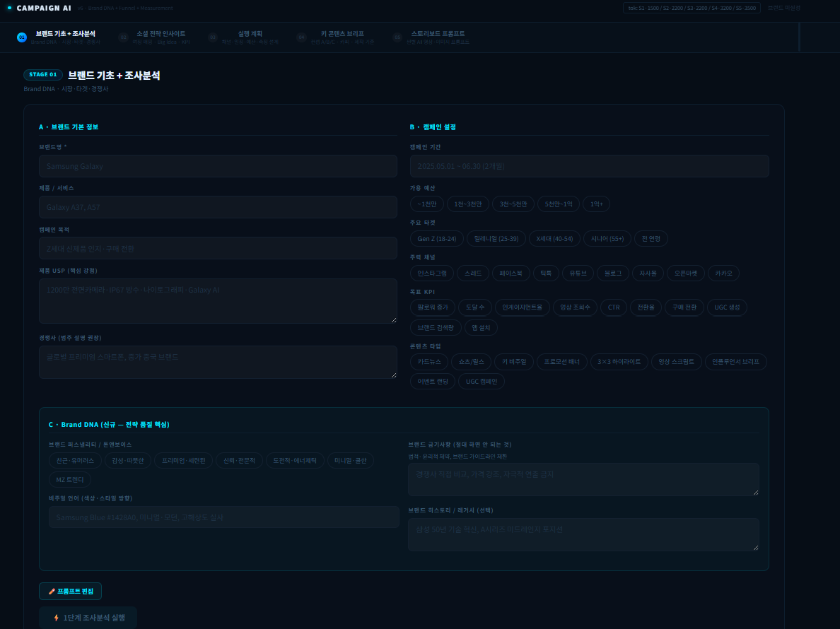Click into the 제품 USP textarea

click(218, 301)
